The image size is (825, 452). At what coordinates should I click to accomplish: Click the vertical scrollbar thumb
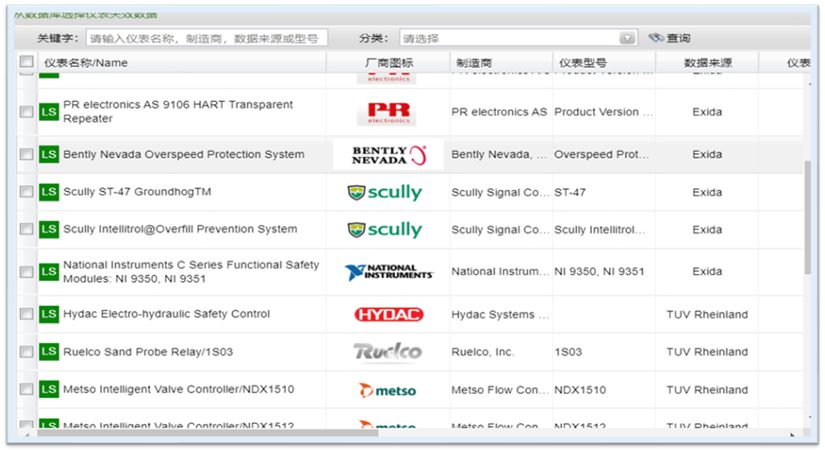click(x=808, y=215)
